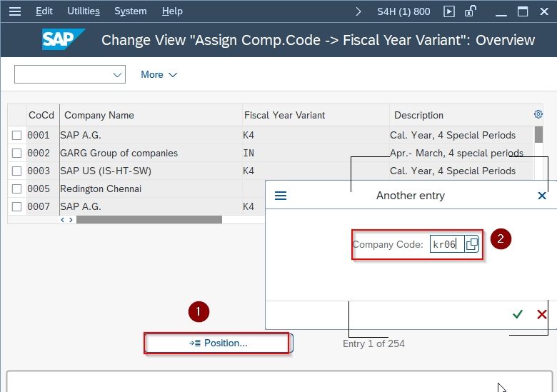Click the table settings gear icon

point(538,114)
